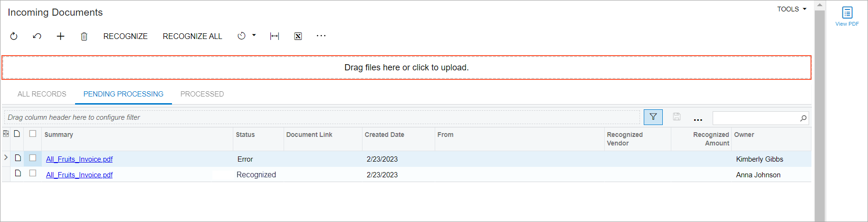This screenshot has height=222, width=868.
Task: Click the Delete trash can icon
Action: pos(84,36)
